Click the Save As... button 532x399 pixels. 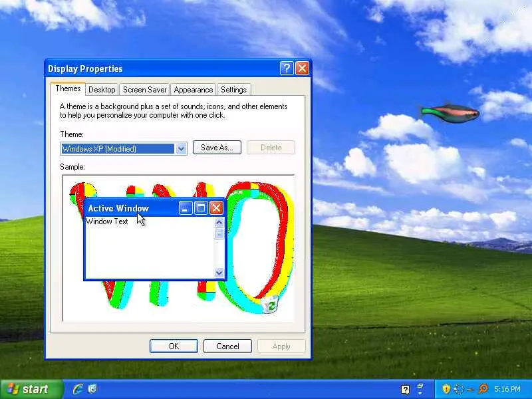tap(217, 148)
